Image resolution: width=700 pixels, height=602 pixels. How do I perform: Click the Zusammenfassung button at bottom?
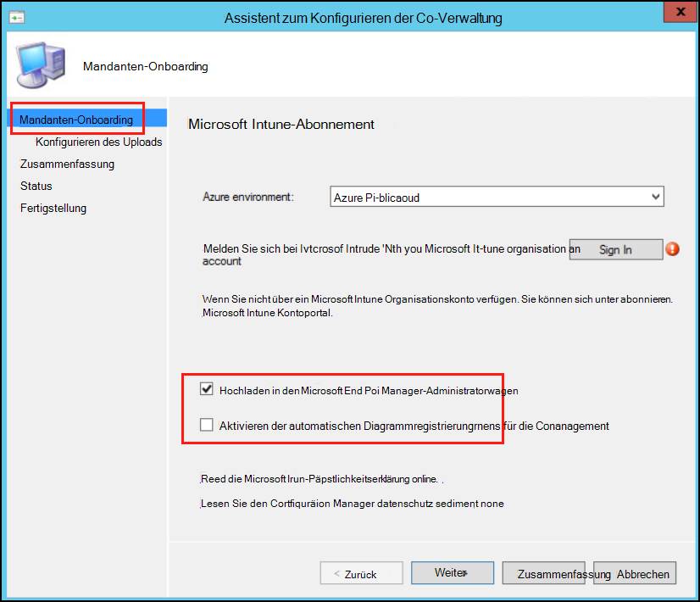pyautogui.click(x=544, y=573)
